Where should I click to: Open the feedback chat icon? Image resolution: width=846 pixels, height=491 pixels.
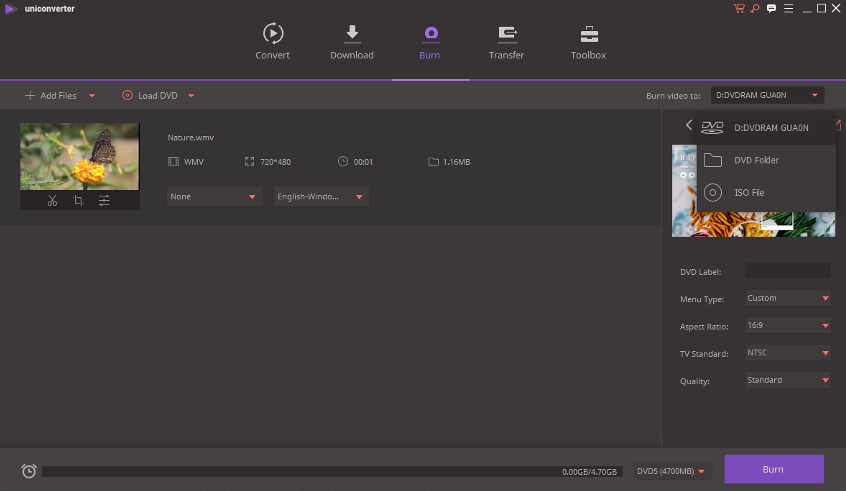pos(772,8)
